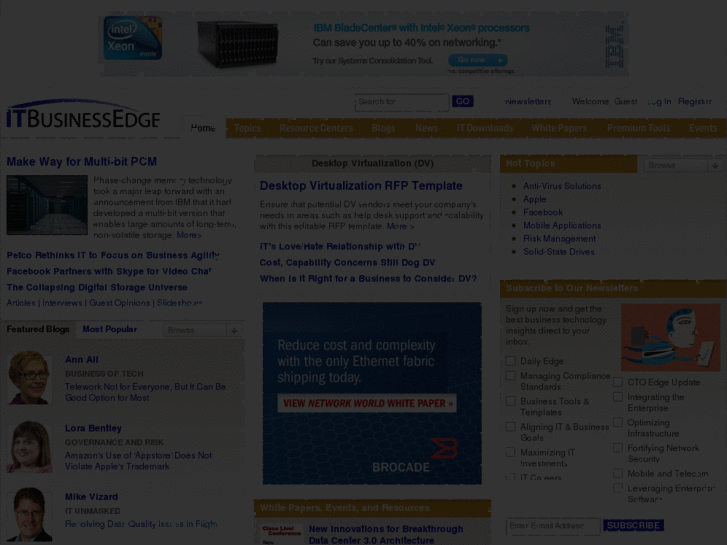This screenshot has height=545, width=727.
Task: Open Desktop Virtualization RFP Template link
Action: [x=361, y=186]
